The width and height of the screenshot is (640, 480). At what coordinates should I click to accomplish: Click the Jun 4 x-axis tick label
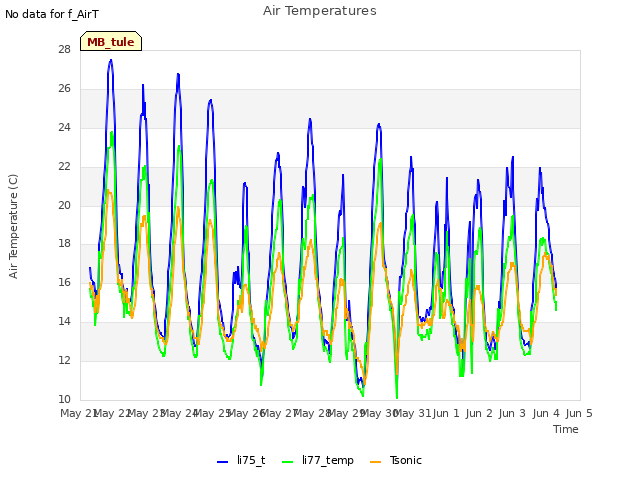546,413
